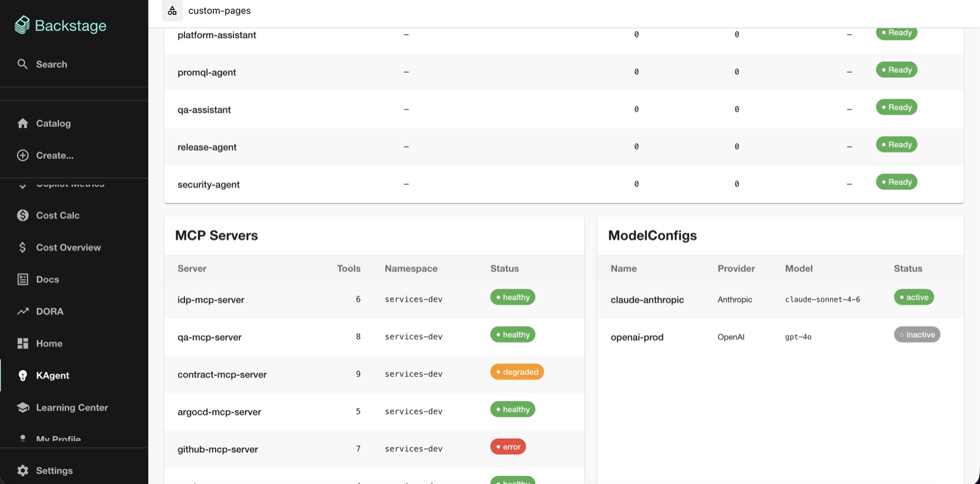Screen dimensions: 980x484
Task: Click the KAgent lightbulb icon
Action: click(x=23, y=376)
